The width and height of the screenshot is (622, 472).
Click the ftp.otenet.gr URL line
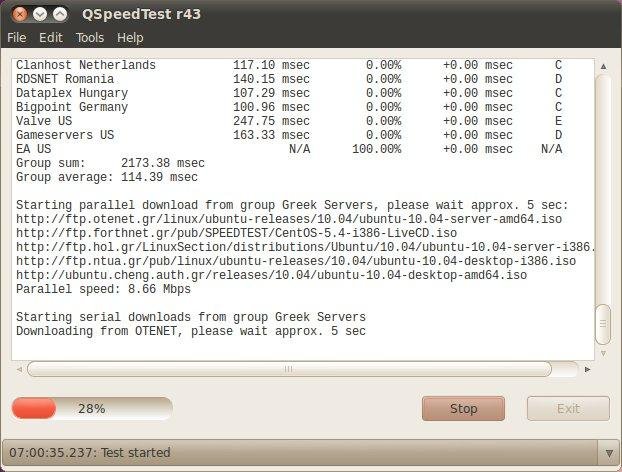click(289, 219)
